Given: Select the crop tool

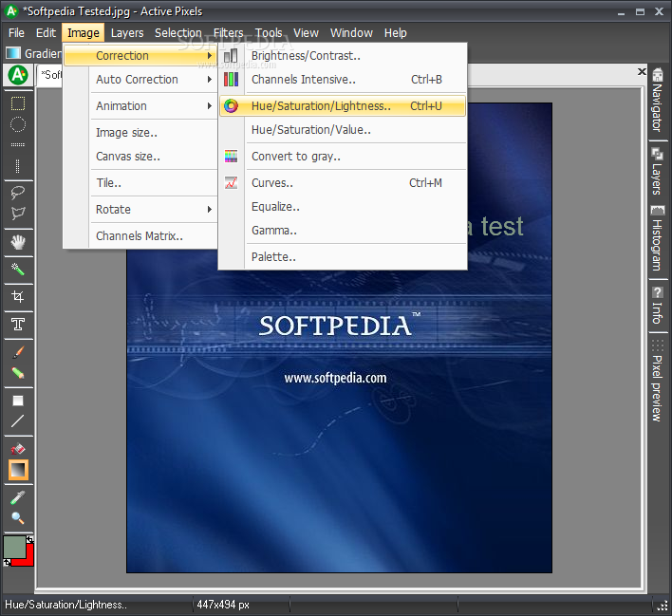Looking at the screenshot, I should 18,297.
